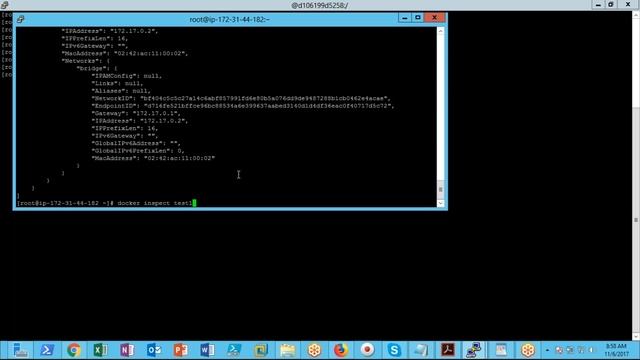The width and height of the screenshot is (640, 360).
Task: Open the honeycomb icon next to tray arrow
Action: [x=528, y=350]
